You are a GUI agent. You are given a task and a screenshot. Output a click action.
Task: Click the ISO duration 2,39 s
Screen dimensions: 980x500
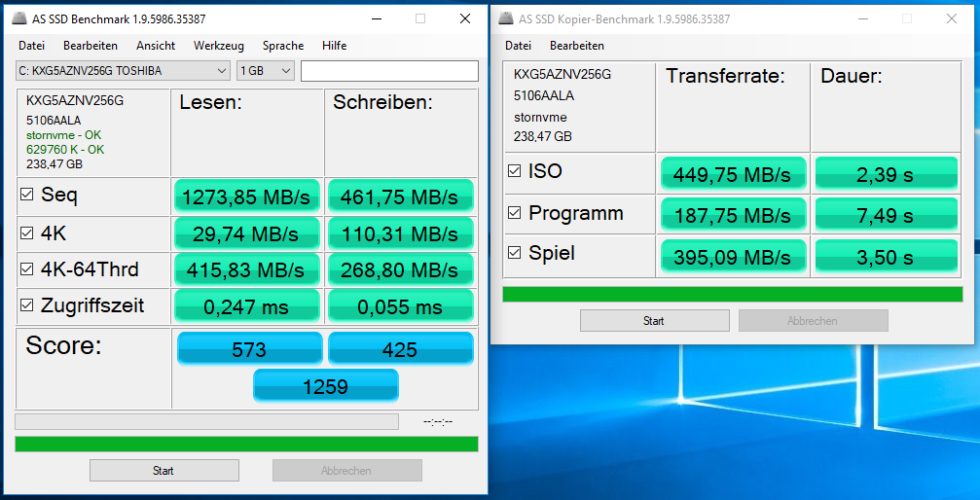coord(887,174)
